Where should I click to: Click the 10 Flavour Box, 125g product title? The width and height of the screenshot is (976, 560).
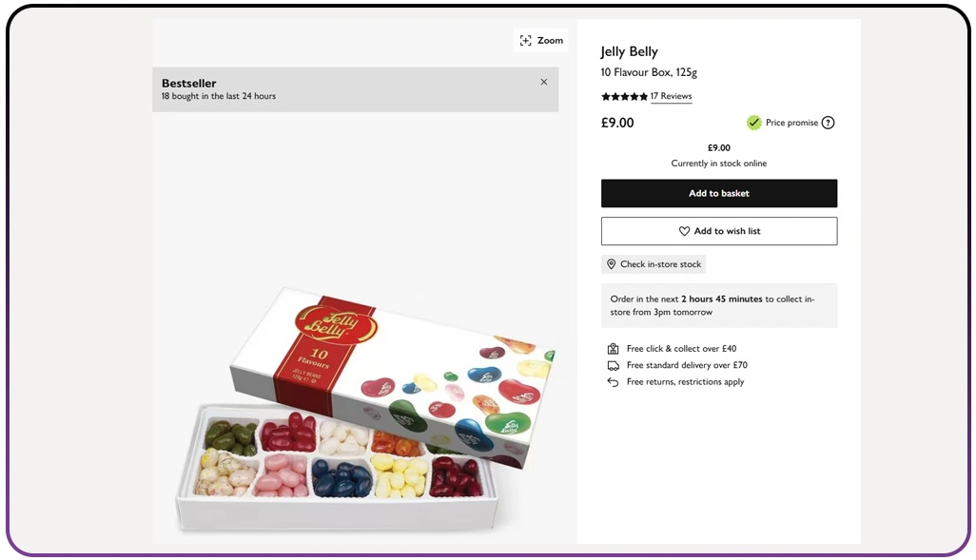(649, 72)
